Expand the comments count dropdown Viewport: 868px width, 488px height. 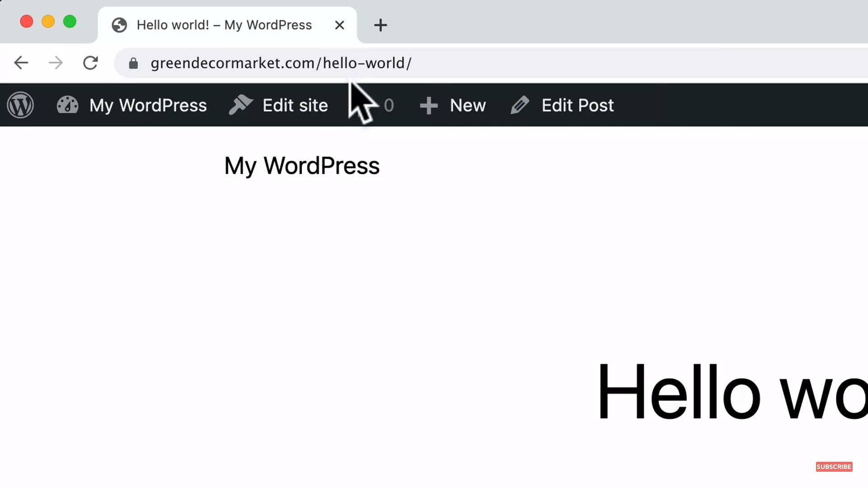click(x=389, y=105)
